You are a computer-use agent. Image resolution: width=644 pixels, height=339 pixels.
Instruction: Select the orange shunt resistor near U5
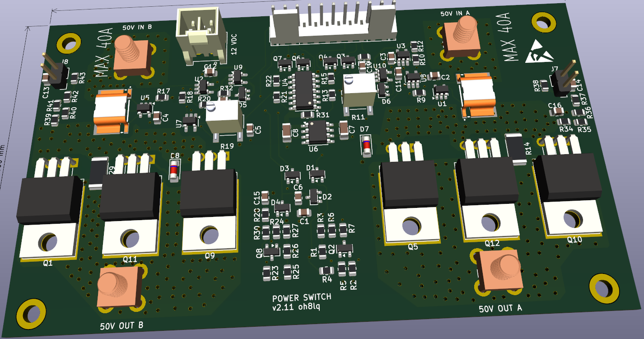tap(112, 111)
